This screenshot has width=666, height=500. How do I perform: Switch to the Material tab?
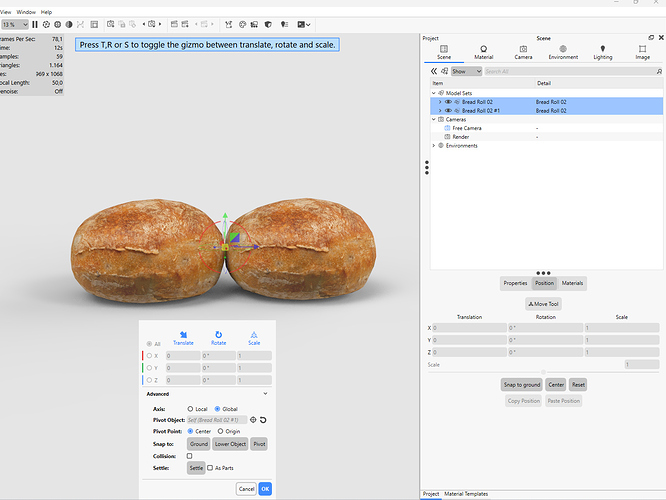click(483, 53)
